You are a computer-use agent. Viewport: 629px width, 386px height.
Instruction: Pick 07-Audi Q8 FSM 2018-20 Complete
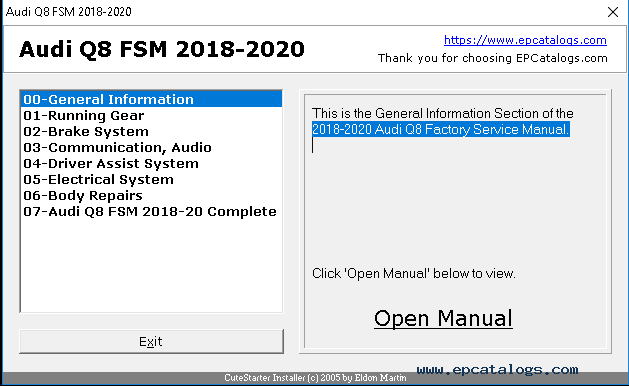tap(151, 211)
